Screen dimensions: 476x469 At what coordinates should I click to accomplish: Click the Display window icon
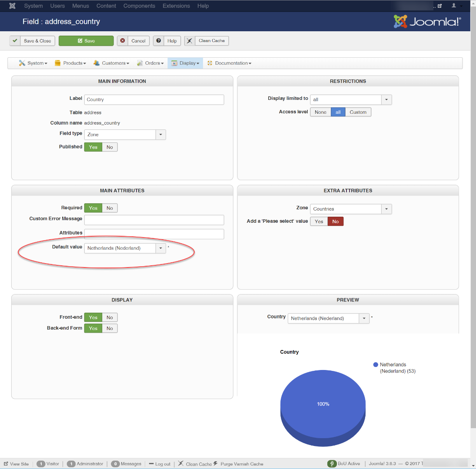pyautogui.click(x=174, y=63)
